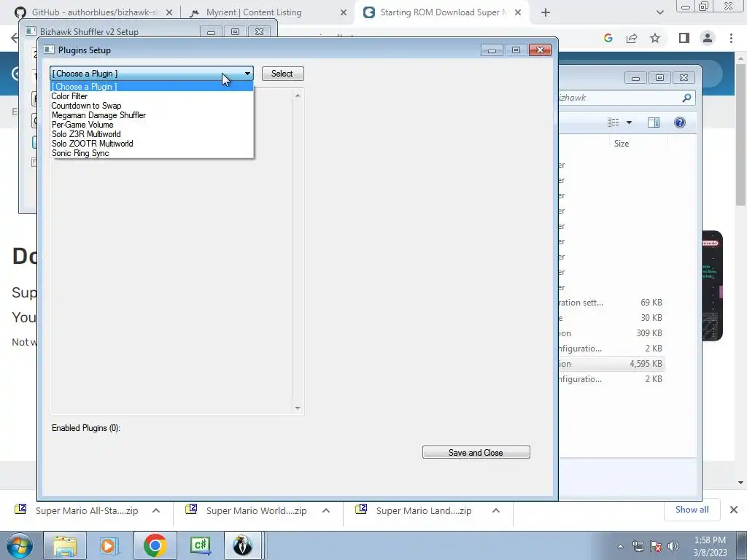Click down arrow of plugin description scrollbar
The width and height of the screenshot is (747, 560).
(298, 408)
